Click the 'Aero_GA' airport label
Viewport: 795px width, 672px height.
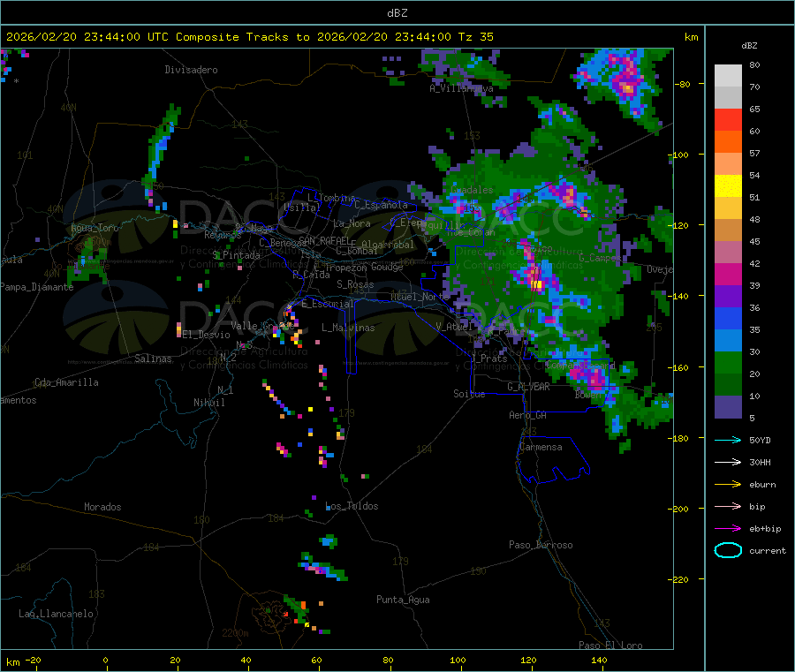coord(528,415)
